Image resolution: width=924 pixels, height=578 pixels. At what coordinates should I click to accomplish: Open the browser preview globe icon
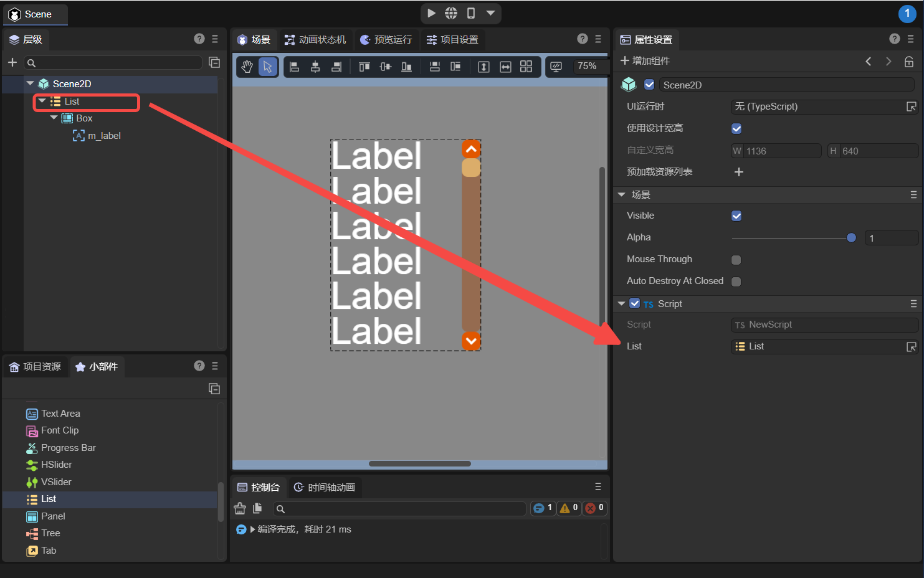[451, 13]
